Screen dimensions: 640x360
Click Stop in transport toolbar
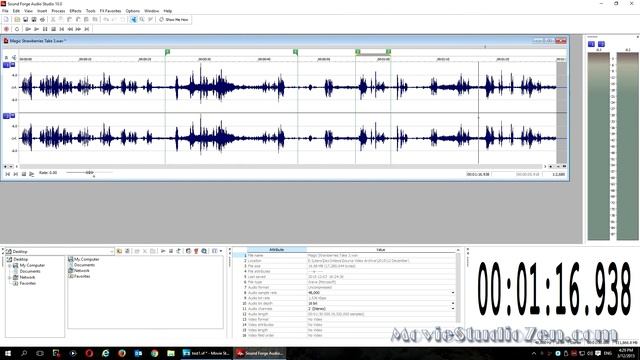point(53,29)
